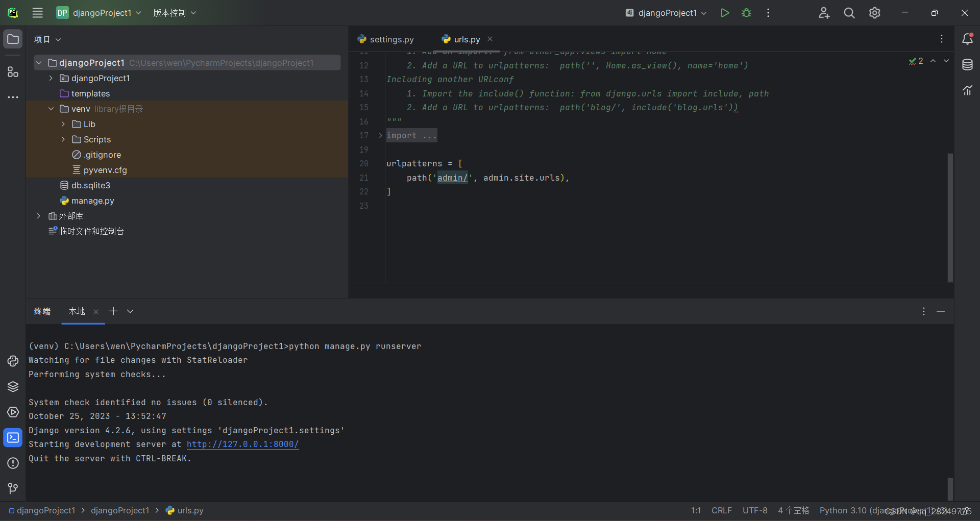Click the inspection widget showing 2

click(x=916, y=61)
